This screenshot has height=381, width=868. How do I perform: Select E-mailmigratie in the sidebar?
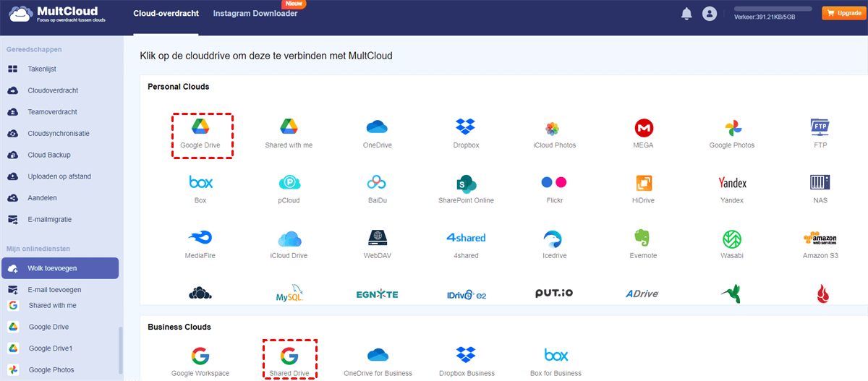[x=51, y=219]
